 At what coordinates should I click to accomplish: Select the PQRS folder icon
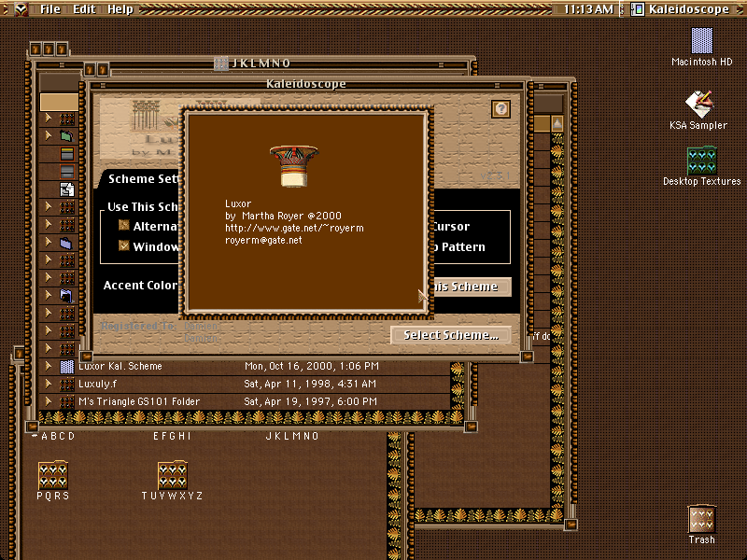(53, 475)
